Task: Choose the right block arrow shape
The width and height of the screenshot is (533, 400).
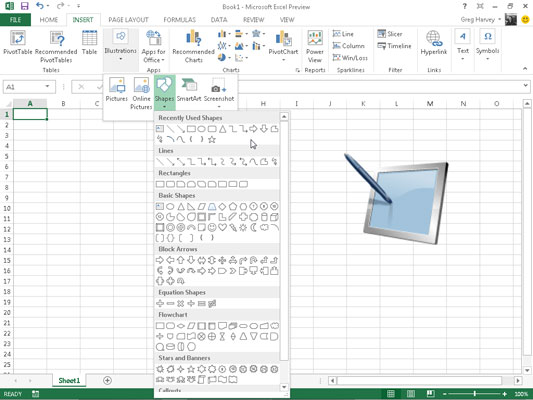Action: [x=160, y=260]
